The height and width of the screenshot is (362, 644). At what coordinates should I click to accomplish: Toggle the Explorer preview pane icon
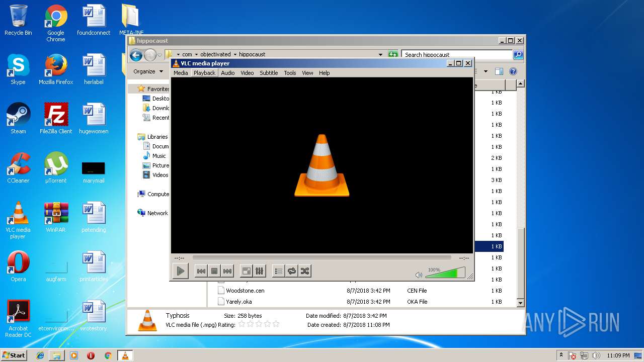pos(499,71)
